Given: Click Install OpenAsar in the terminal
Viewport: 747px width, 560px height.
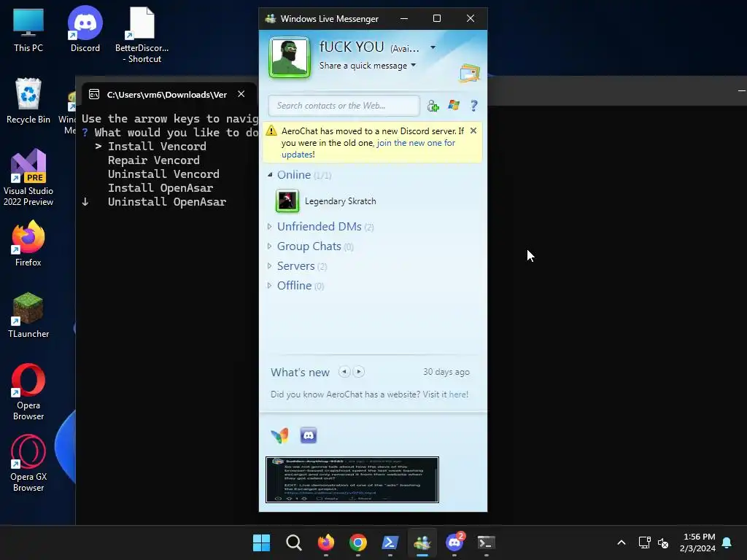Looking at the screenshot, I should click(160, 187).
